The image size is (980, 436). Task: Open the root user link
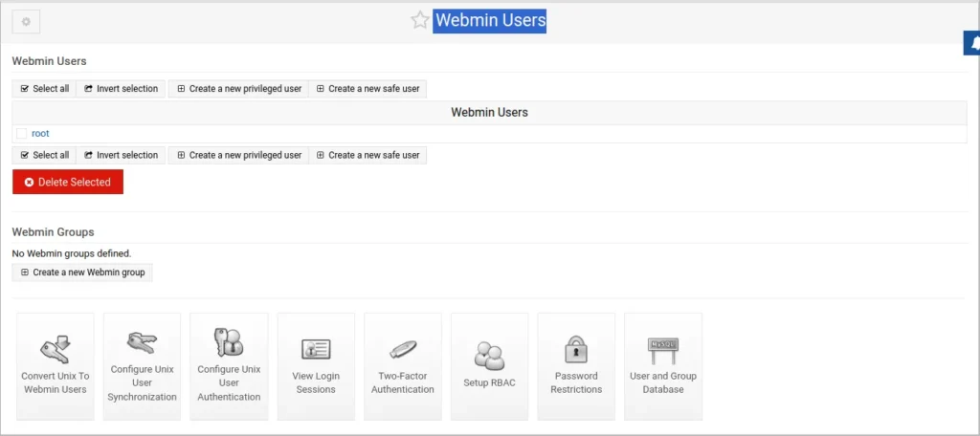tap(40, 134)
